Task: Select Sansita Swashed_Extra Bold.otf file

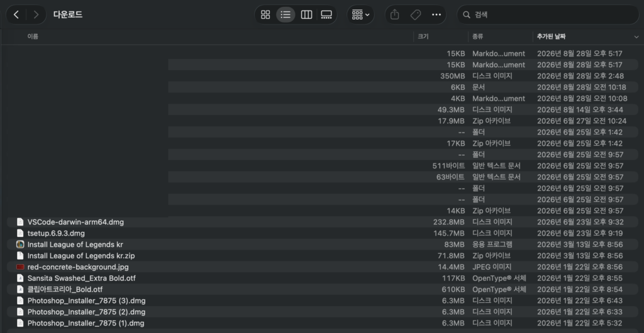Action: pyautogui.click(x=81, y=278)
